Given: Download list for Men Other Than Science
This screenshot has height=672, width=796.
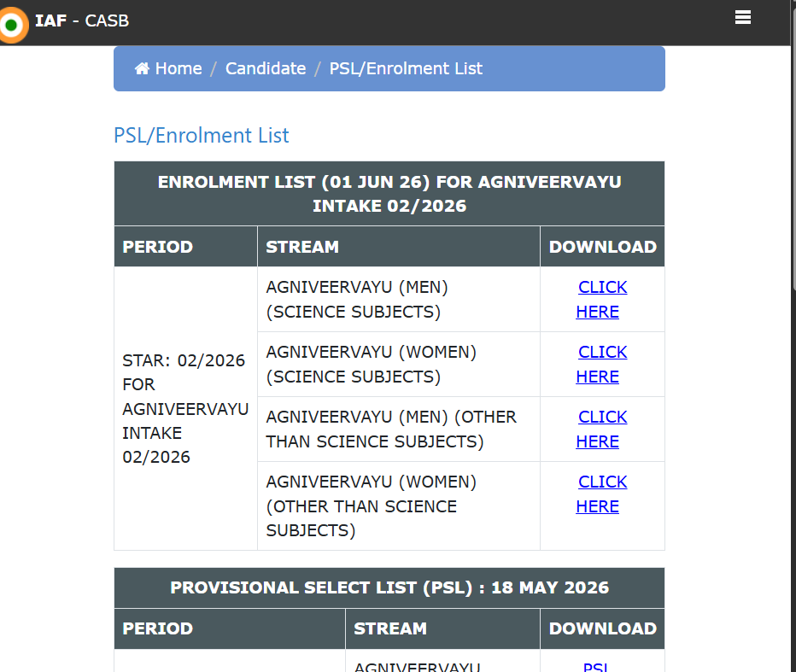Looking at the screenshot, I should (602, 429).
